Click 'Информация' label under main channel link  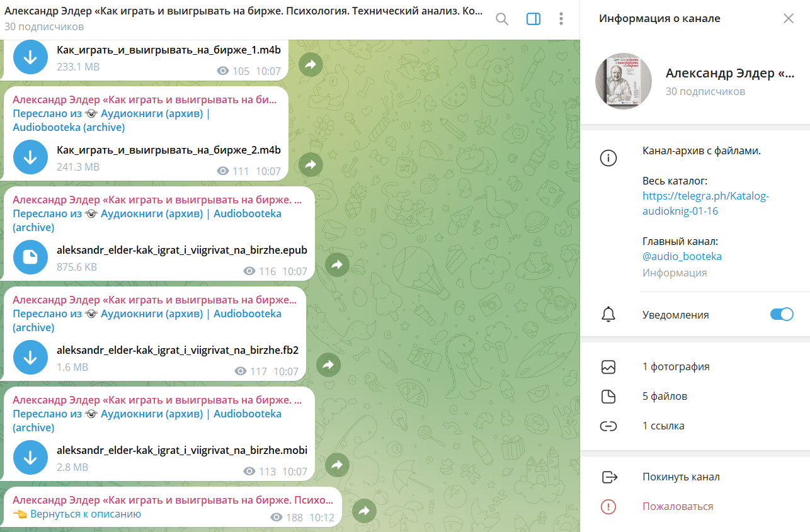tap(675, 273)
